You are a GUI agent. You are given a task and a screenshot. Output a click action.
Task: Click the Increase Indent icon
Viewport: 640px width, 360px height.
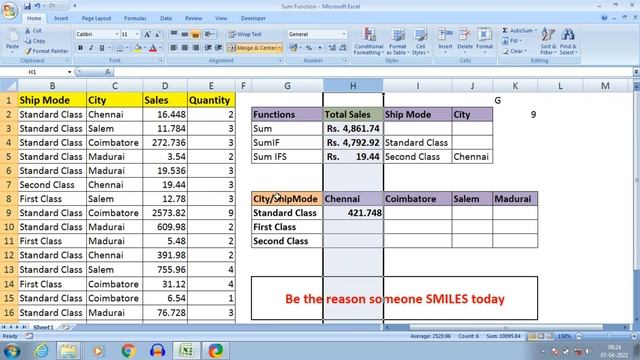click(219, 48)
